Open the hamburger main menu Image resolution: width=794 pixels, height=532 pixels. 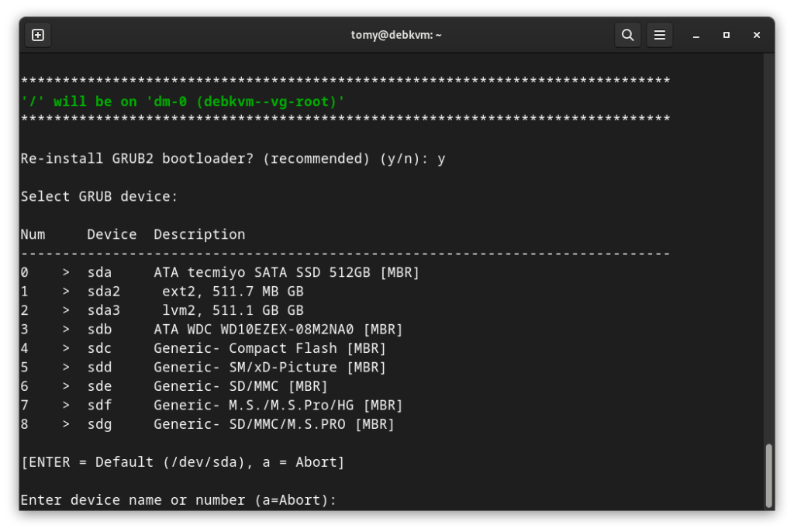pyautogui.click(x=660, y=35)
